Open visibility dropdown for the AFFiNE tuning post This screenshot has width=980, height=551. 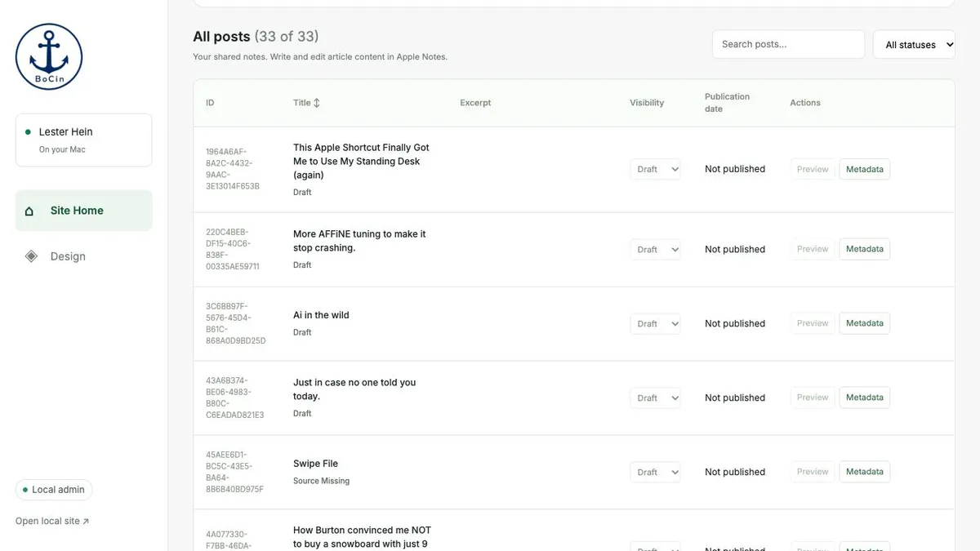655,249
